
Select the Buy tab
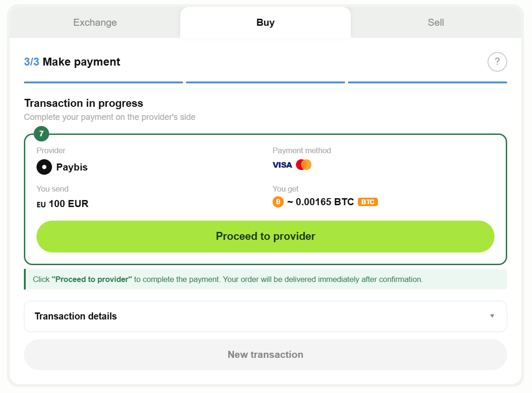(x=266, y=22)
